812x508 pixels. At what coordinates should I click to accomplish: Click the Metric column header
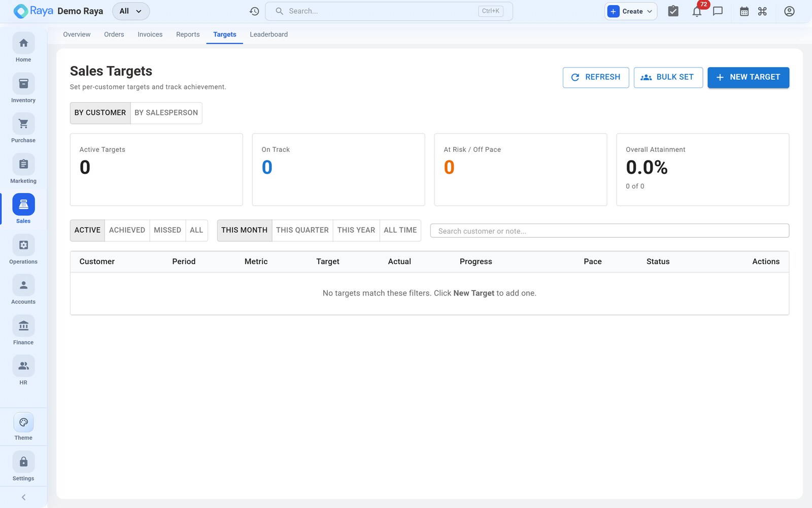coord(256,262)
